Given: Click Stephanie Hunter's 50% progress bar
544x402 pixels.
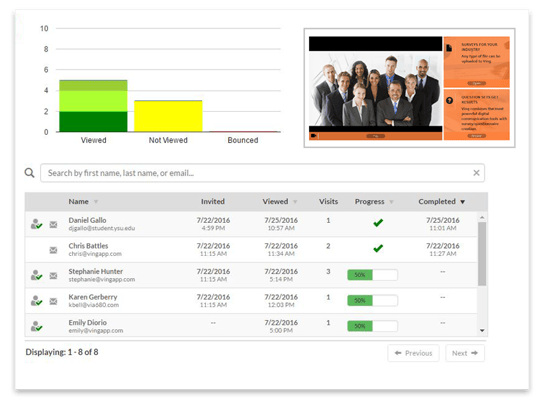Looking at the screenshot, I should (372, 275).
